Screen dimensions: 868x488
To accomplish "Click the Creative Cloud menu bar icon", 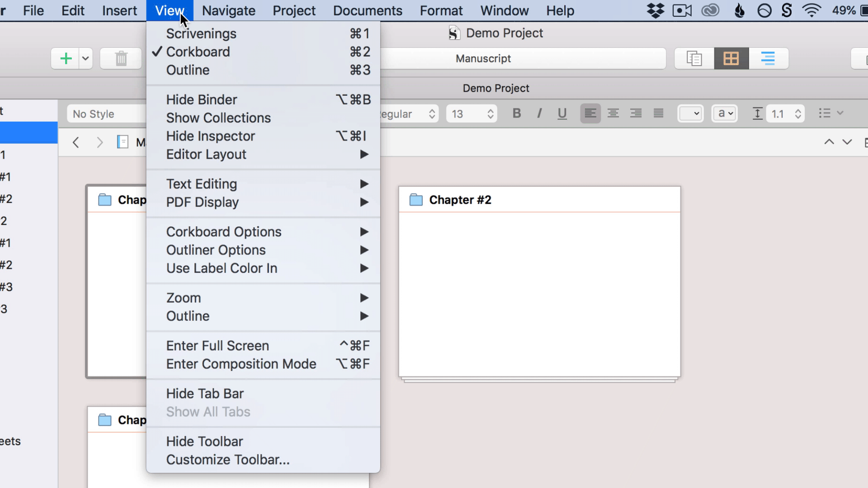I will 710,10.
